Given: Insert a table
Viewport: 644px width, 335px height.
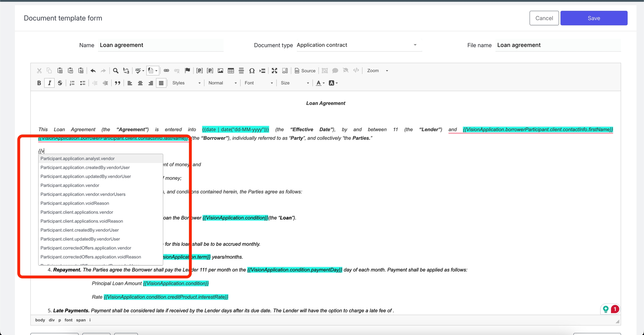Looking at the screenshot, I should tap(231, 71).
